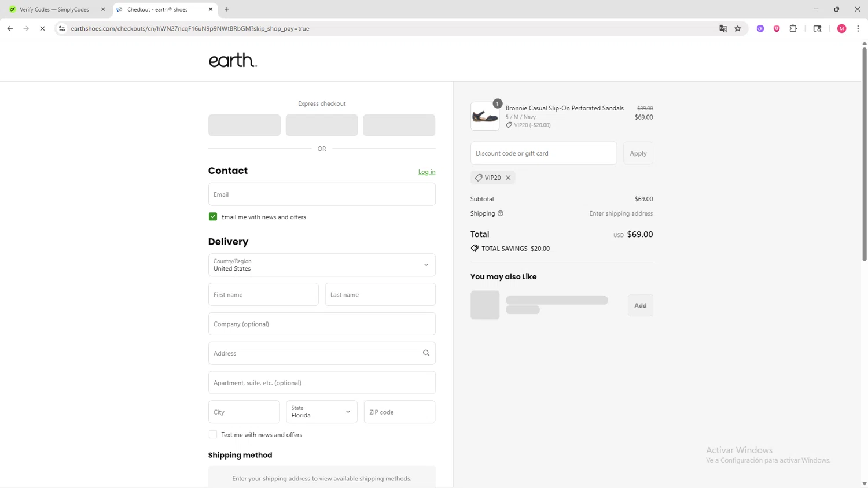Screen dimensions: 868x488
Task: Close the Verify Codes SimplyCodes tab
Action: coord(103,9)
